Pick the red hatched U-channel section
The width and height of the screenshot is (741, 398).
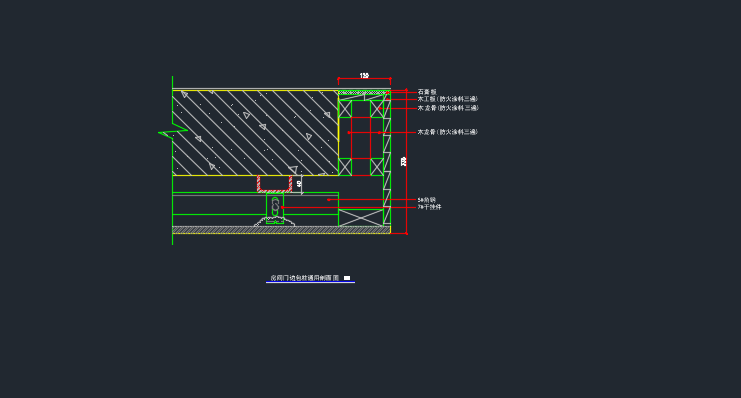pos(275,184)
